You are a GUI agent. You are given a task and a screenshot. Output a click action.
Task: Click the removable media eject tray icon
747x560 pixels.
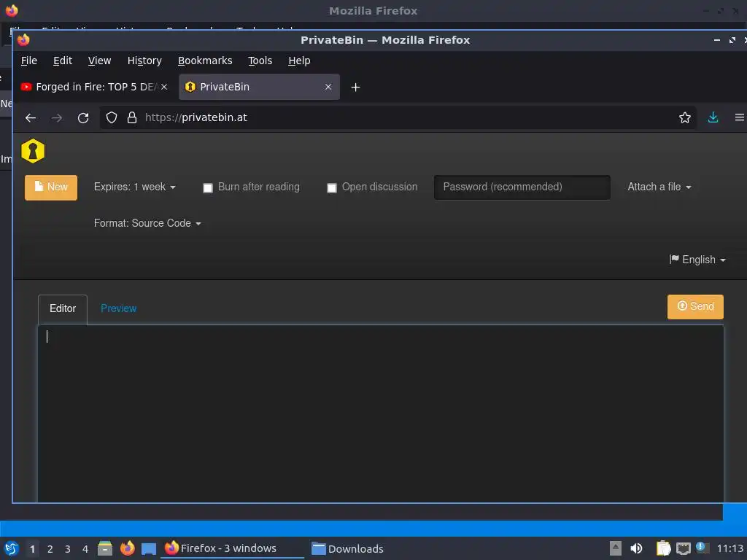click(616, 548)
